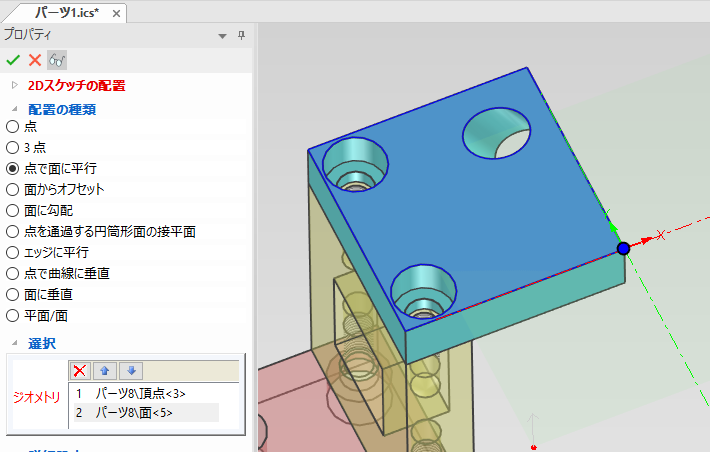Select パーツ8\頂点<3> in geometry list
Viewport: 710px width, 452px height.
pos(140,393)
